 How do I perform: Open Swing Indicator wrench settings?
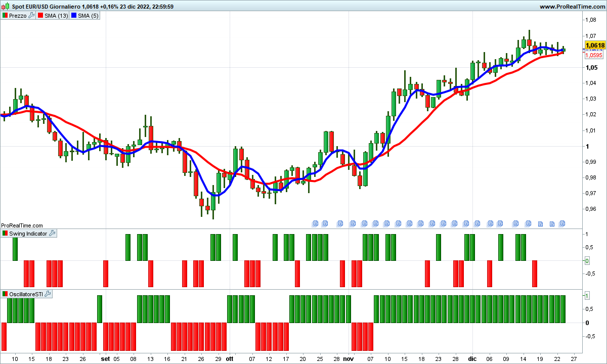pos(52,234)
